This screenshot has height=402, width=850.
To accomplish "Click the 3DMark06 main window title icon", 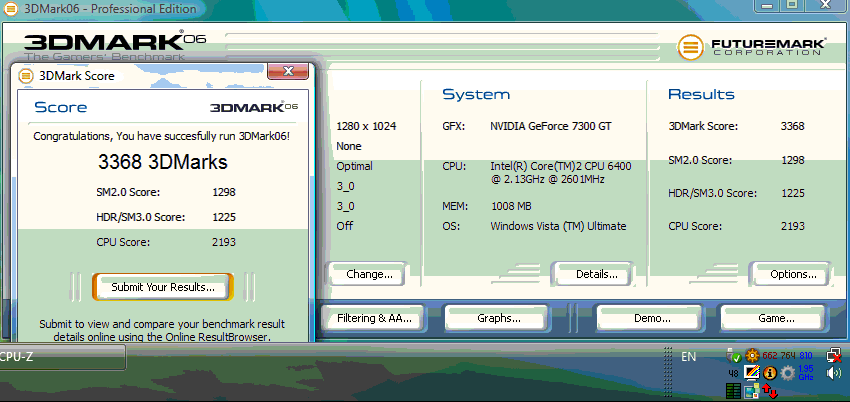I will [7, 8].
